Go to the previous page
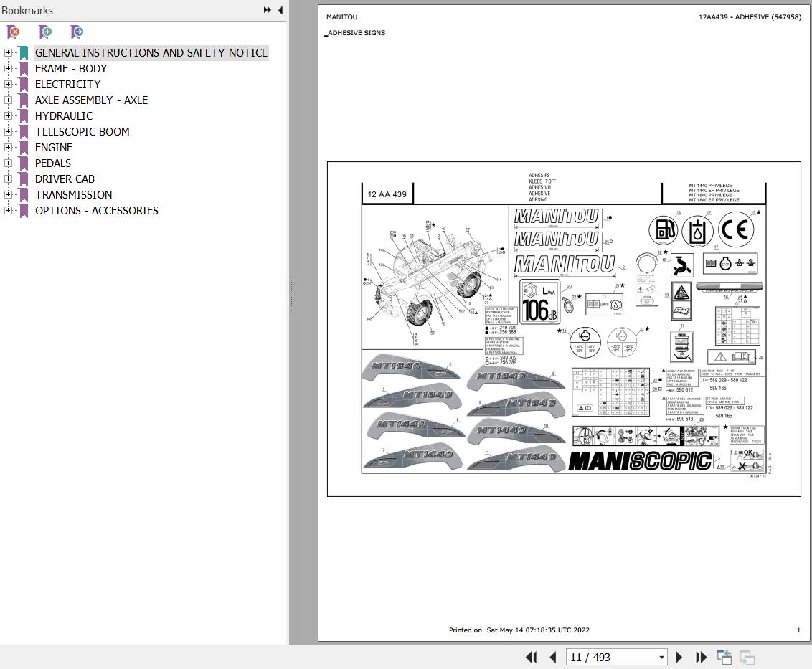Image resolution: width=812 pixels, height=669 pixels. (x=552, y=657)
